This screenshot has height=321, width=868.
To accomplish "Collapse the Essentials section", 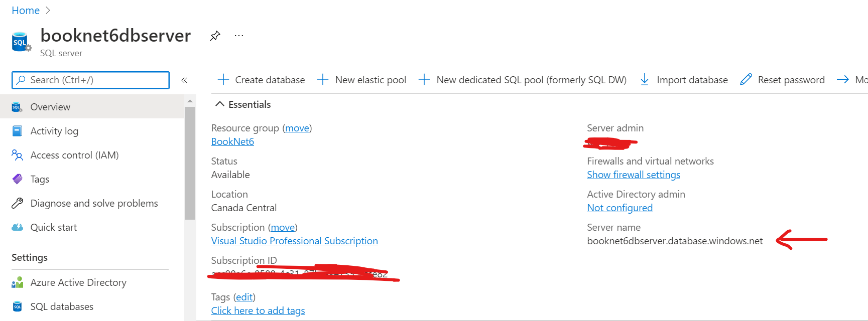I will coord(243,104).
